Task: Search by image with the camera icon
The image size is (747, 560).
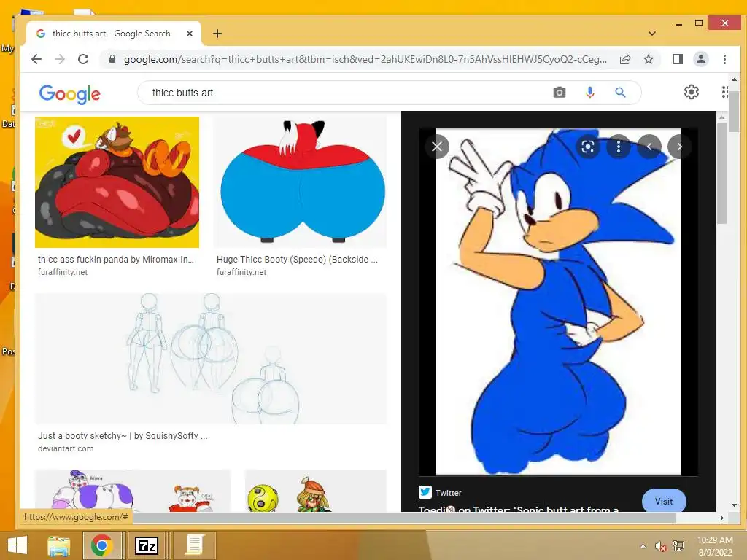Action: (560, 93)
